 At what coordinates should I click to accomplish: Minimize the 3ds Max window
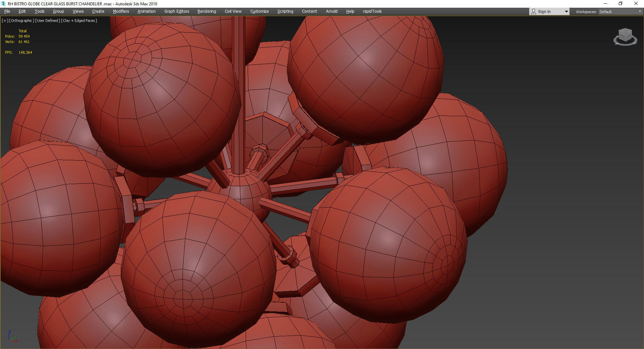click(x=605, y=4)
